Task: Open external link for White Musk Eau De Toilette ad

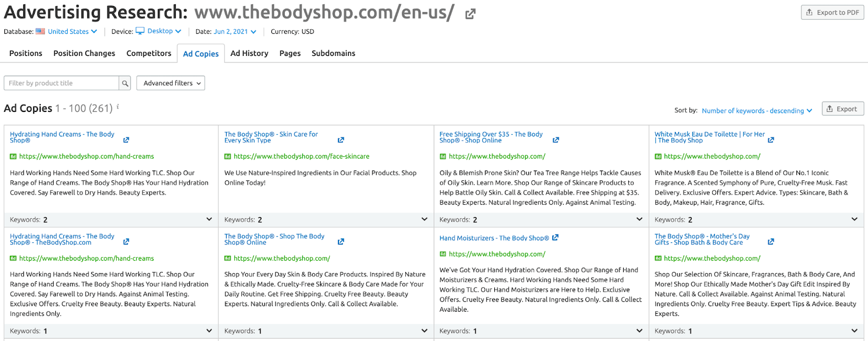Action: (771, 140)
